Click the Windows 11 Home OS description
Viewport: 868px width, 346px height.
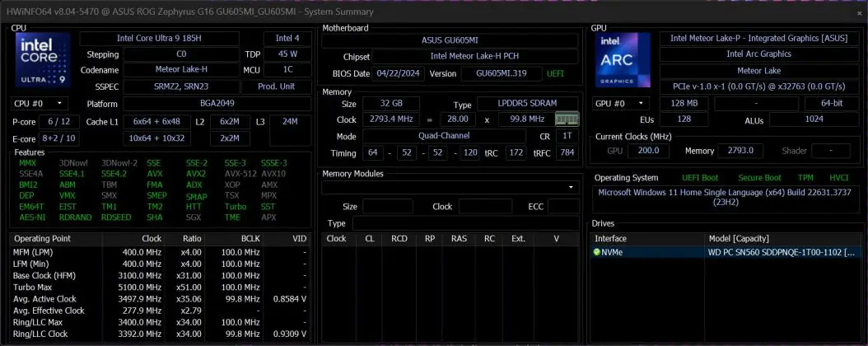point(726,199)
